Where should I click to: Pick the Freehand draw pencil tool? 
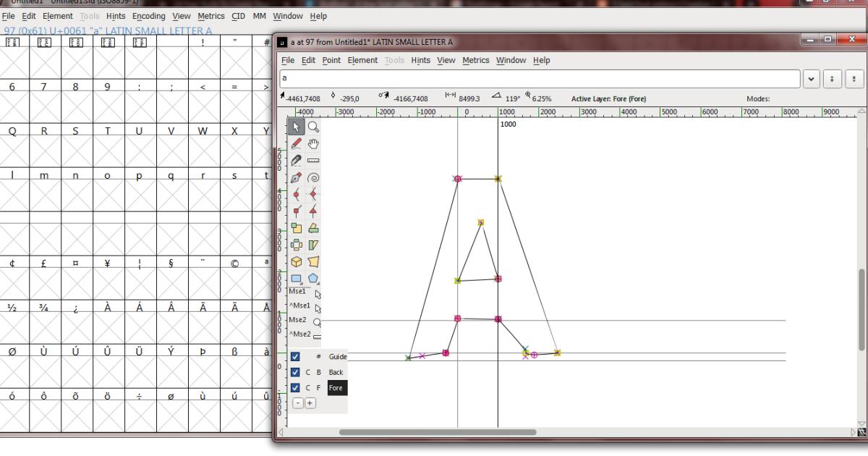tap(296, 144)
